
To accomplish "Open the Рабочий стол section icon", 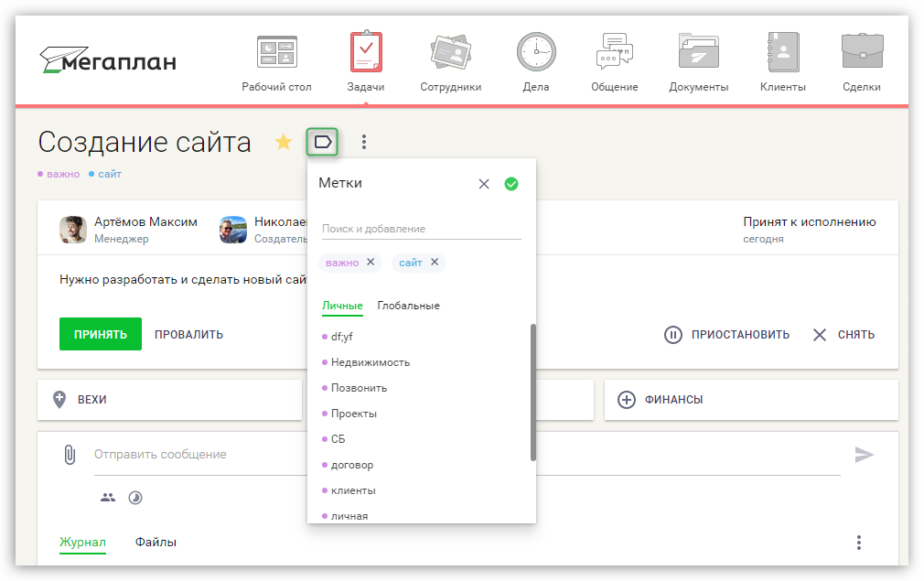I will (276, 52).
